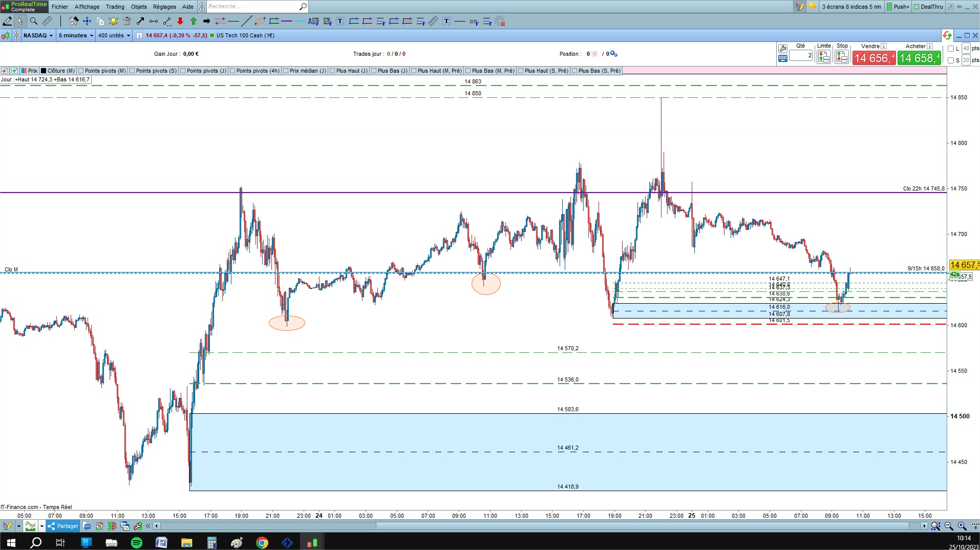Image resolution: width=980 pixels, height=550 pixels.
Task: Open Spotify from the Windows taskbar
Action: 137,542
